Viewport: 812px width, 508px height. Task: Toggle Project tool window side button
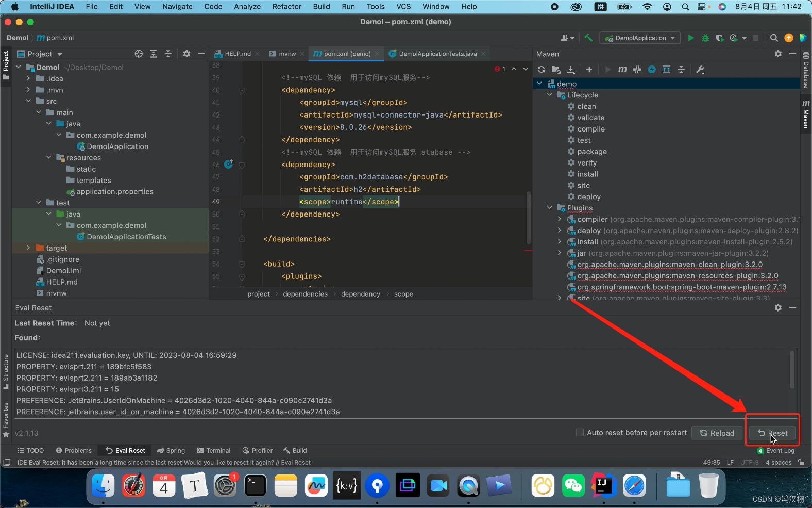click(x=6, y=65)
